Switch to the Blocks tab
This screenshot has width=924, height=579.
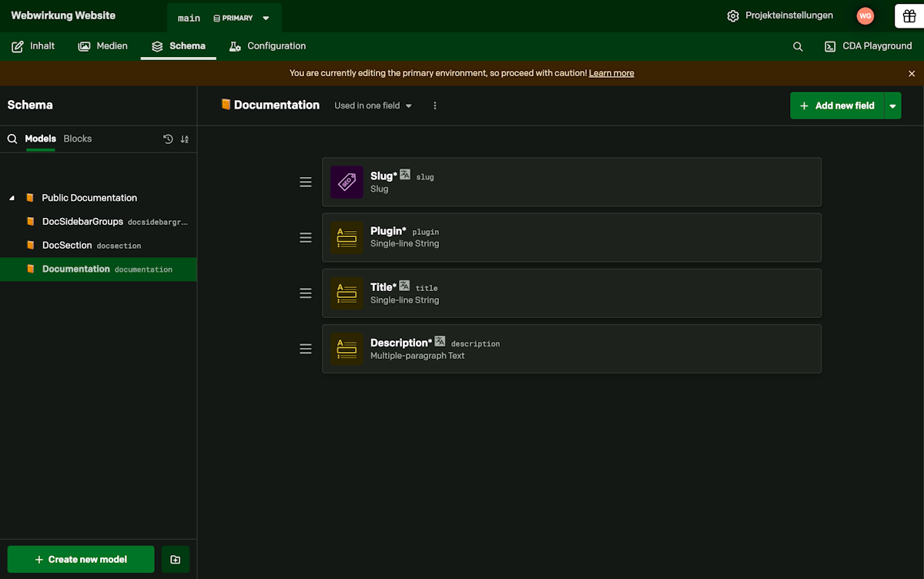coord(78,139)
